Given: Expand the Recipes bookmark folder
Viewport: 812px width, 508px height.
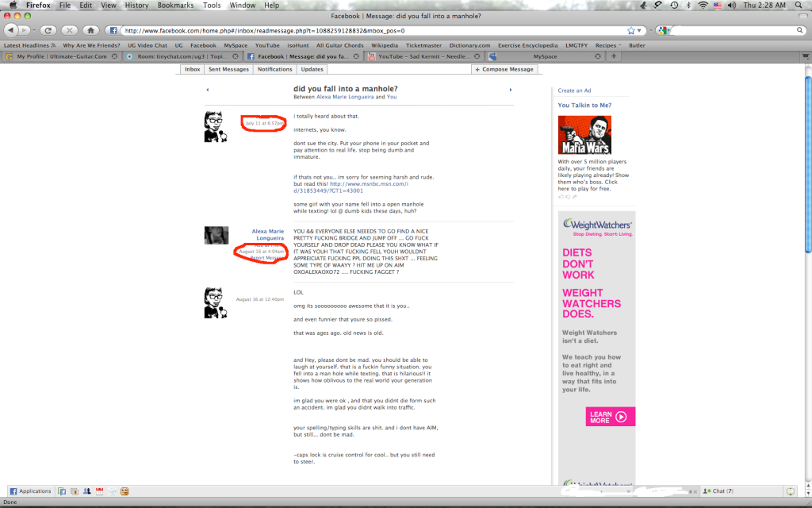Looking at the screenshot, I should point(608,45).
